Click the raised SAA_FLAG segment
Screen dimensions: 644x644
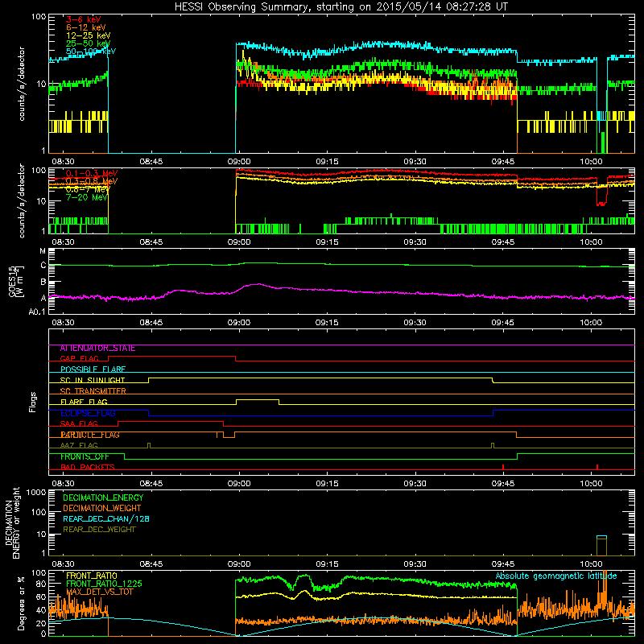[x=171, y=422]
